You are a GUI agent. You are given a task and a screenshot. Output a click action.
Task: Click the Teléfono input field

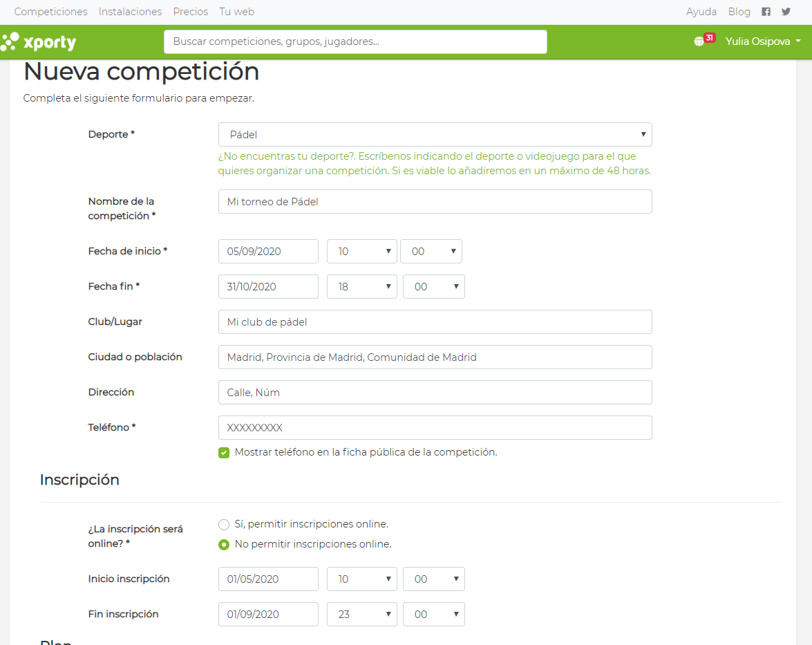coord(435,428)
